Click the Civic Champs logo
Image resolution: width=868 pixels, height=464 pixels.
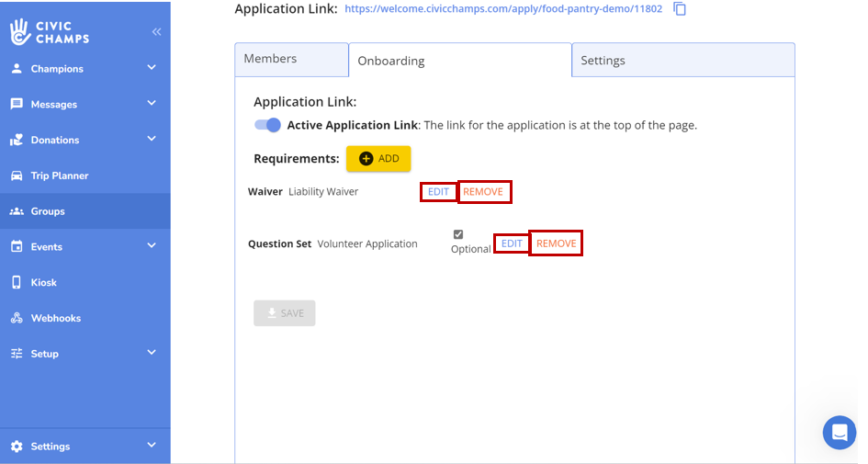(x=51, y=31)
